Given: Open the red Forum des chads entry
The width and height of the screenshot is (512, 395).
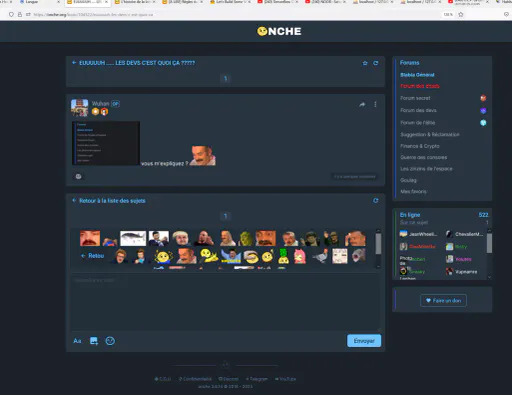Looking at the screenshot, I should point(420,86).
